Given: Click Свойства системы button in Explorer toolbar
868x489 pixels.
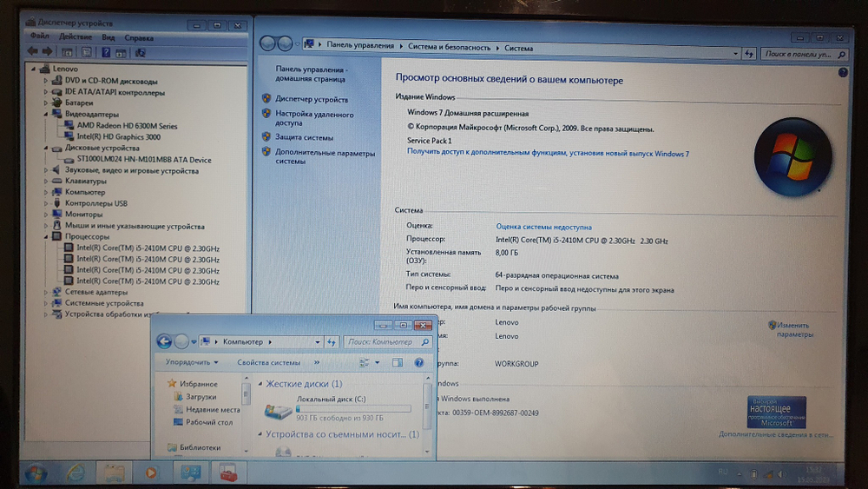Looking at the screenshot, I should coord(268,362).
